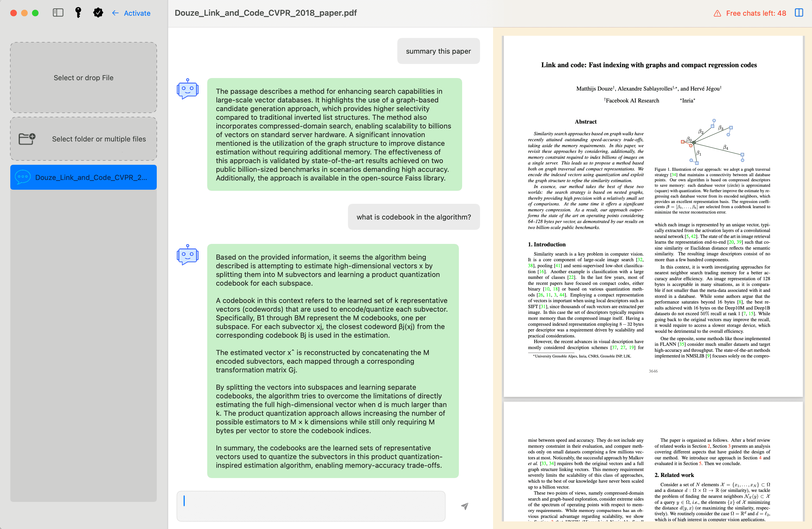Click the Facebook AI Research affiliation text

(631, 100)
